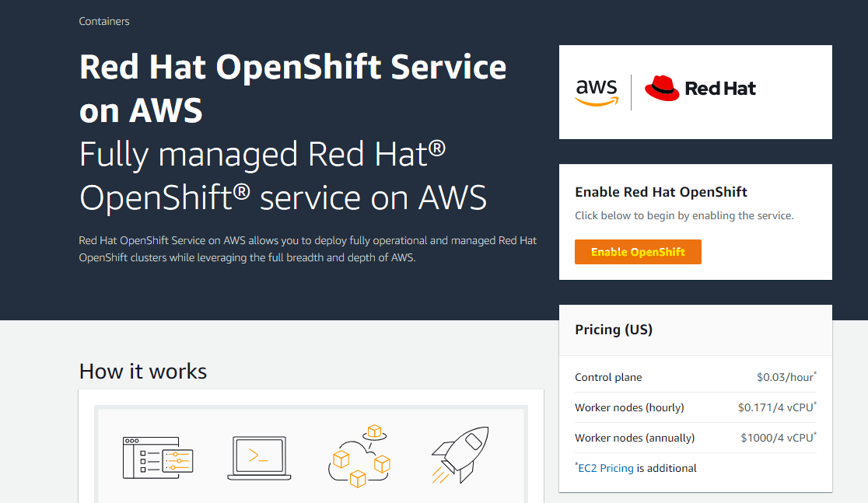Click the Red Hat OpenShift Service title
868x503 pixels.
(x=292, y=88)
